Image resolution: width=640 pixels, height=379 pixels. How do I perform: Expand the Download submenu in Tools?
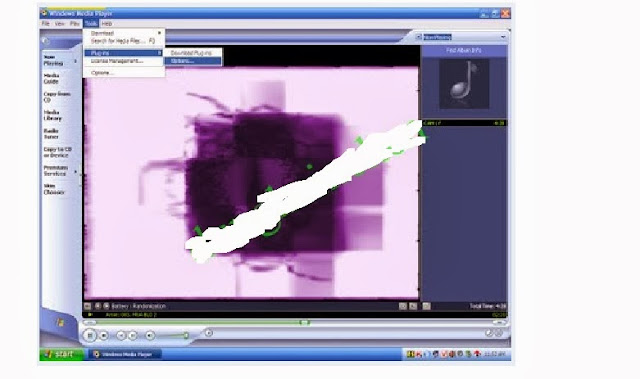(x=124, y=33)
